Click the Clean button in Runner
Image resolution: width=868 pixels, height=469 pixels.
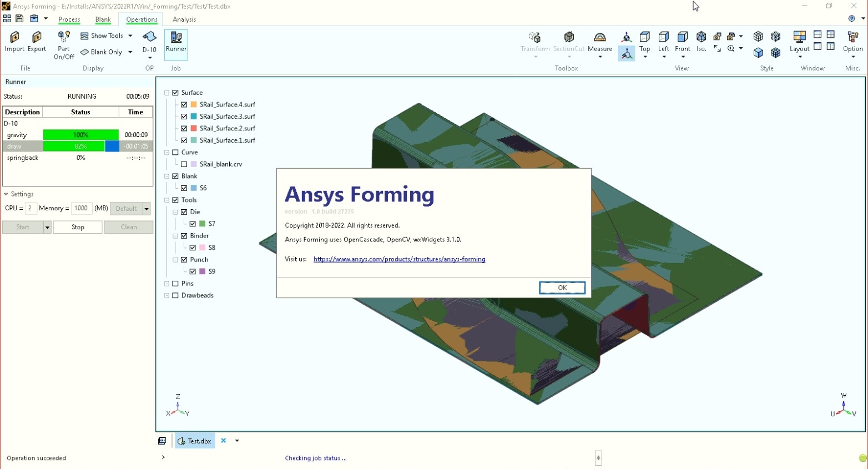(x=129, y=227)
